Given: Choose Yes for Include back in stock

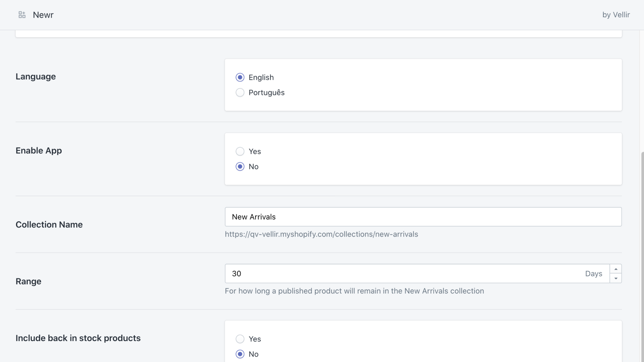Looking at the screenshot, I should [240, 339].
